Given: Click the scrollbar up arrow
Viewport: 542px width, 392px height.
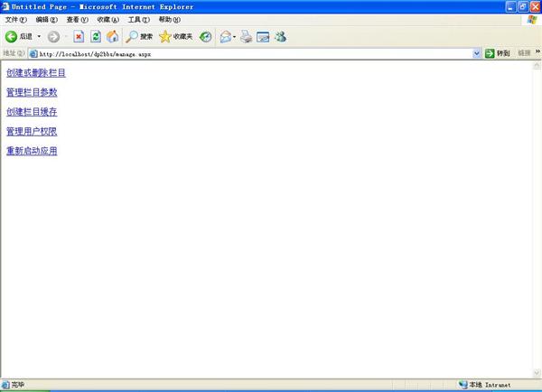Looking at the screenshot, I should [537, 65].
